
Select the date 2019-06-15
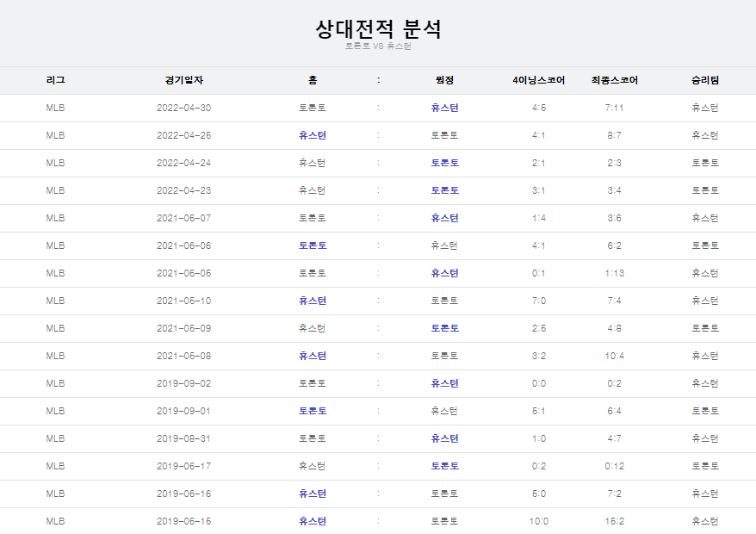point(184,521)
